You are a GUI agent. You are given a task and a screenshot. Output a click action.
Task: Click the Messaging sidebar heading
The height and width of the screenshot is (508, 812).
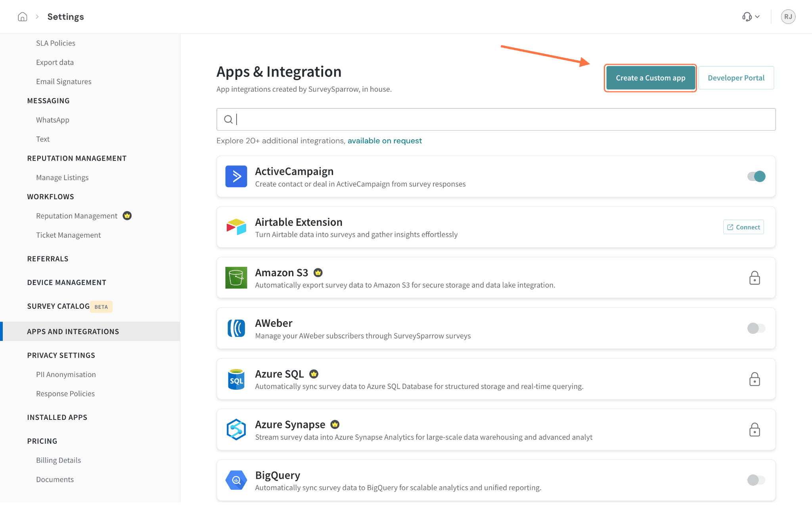coord(48,101)
